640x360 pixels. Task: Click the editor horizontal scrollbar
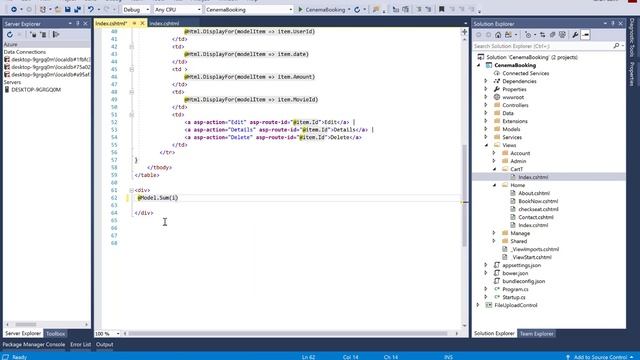click(288, 333)
